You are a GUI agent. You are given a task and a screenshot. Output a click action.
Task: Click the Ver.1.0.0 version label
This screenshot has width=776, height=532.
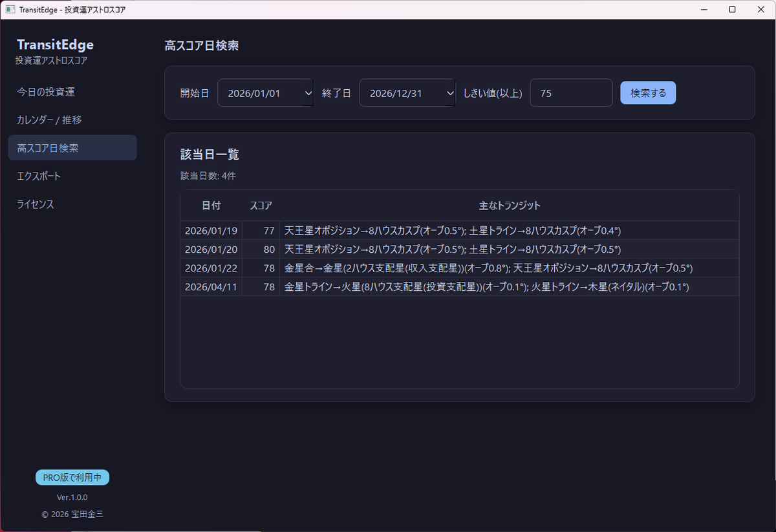tap(72, 498)
